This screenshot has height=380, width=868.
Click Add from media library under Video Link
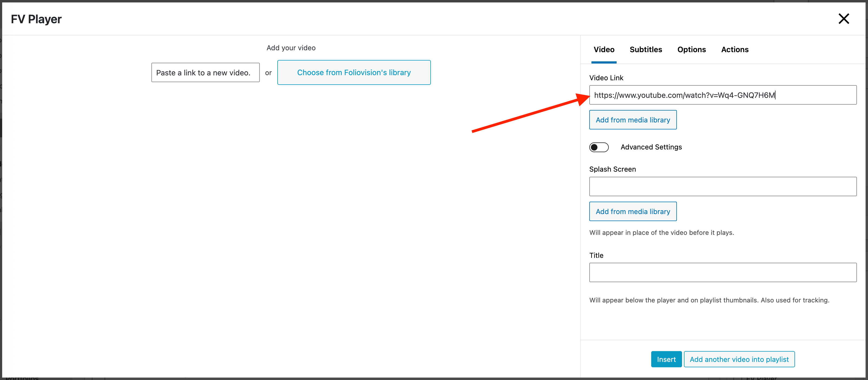tap(633, 120)
